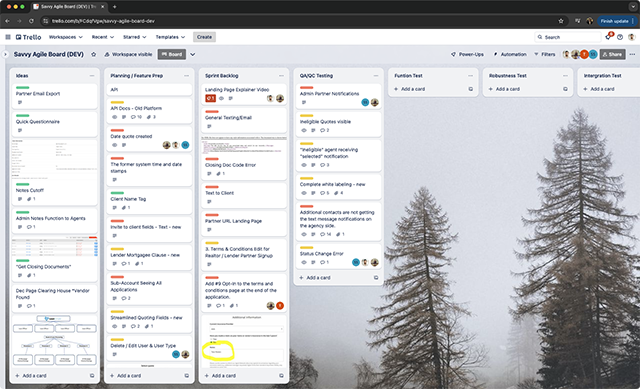
Task: Toggle watch icon on Complete white labeling card
Action: point(304,193)
